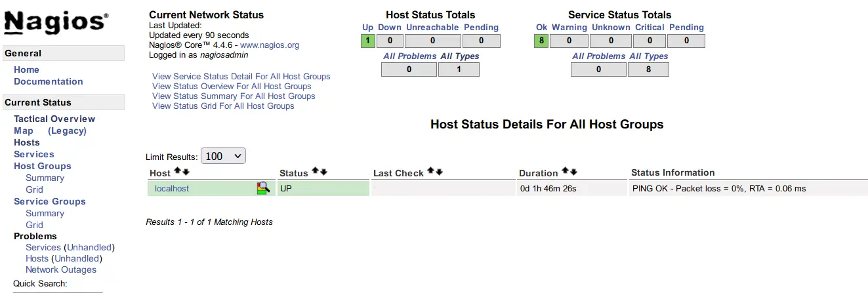Click host All Problems header link
Image resolution: width=868 pixels, height=293 pixels.
coord(409,56)
